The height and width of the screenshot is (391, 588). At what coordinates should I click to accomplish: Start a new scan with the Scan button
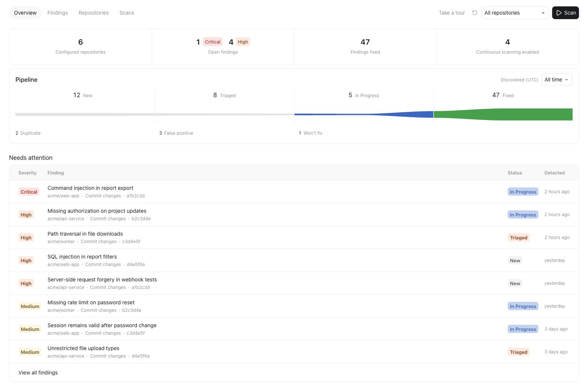coord(565,13)
